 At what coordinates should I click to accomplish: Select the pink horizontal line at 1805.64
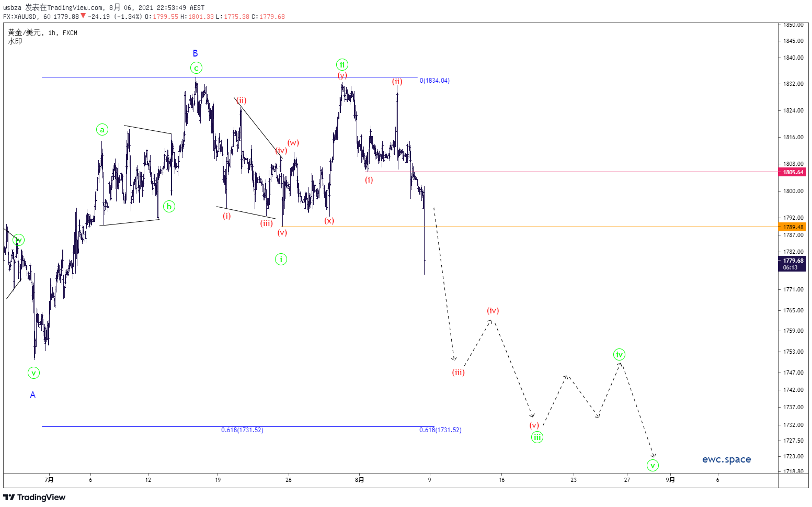571,172
